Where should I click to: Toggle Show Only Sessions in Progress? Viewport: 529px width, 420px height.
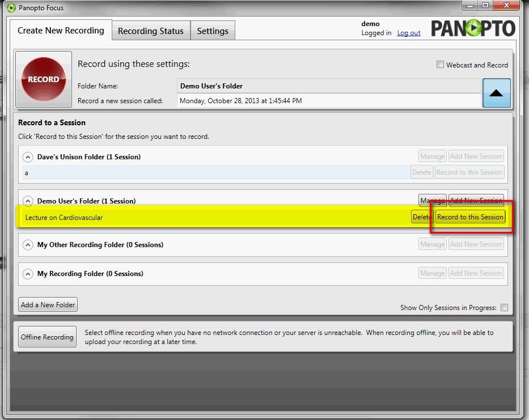tap(504, 307)
